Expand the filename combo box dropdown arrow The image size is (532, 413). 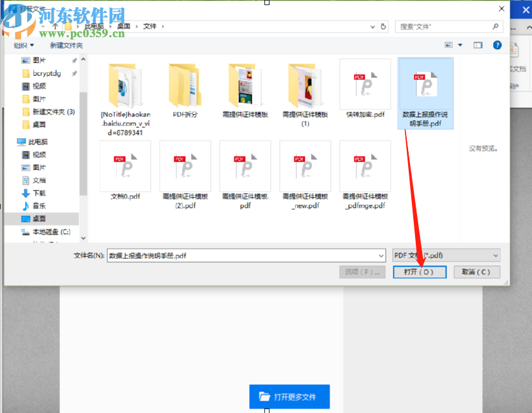click(382, 255)
